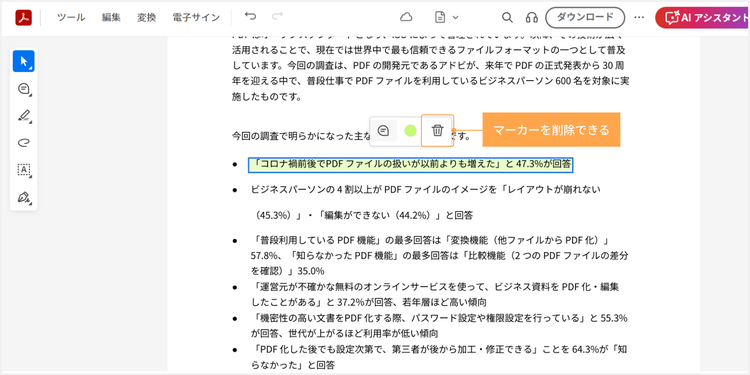The height and width of the screenshot is (375, 750).
Task: Click the text line 「運営元が不確かな無料のオンラインサービス
Action: [436, 287]
